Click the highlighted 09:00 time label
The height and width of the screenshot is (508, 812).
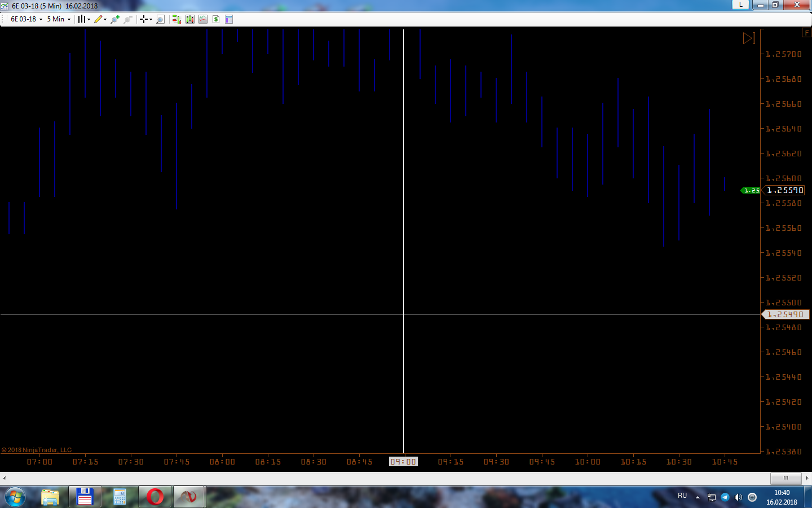coord(403,462)
